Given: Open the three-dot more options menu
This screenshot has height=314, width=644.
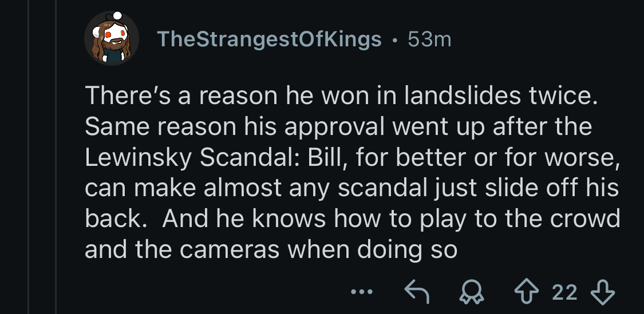Looking at the screenshot, I should (x=363, y=293).
